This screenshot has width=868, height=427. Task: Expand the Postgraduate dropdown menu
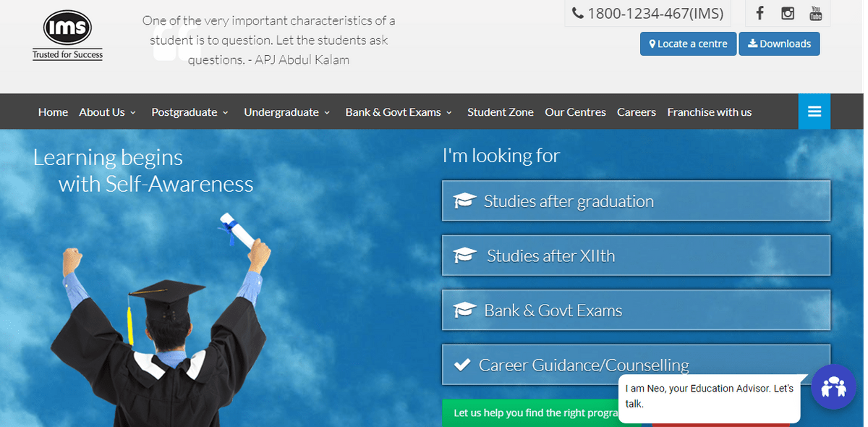190,112
